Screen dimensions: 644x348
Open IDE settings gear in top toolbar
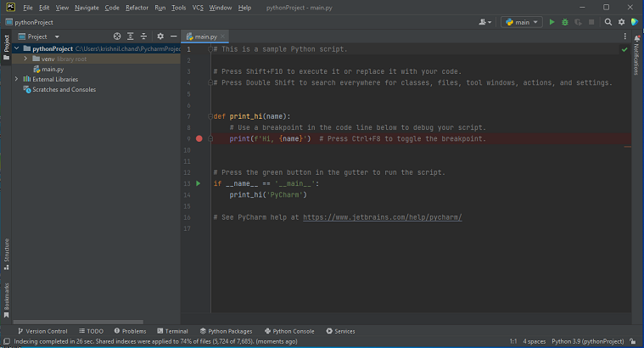[621, 22]
